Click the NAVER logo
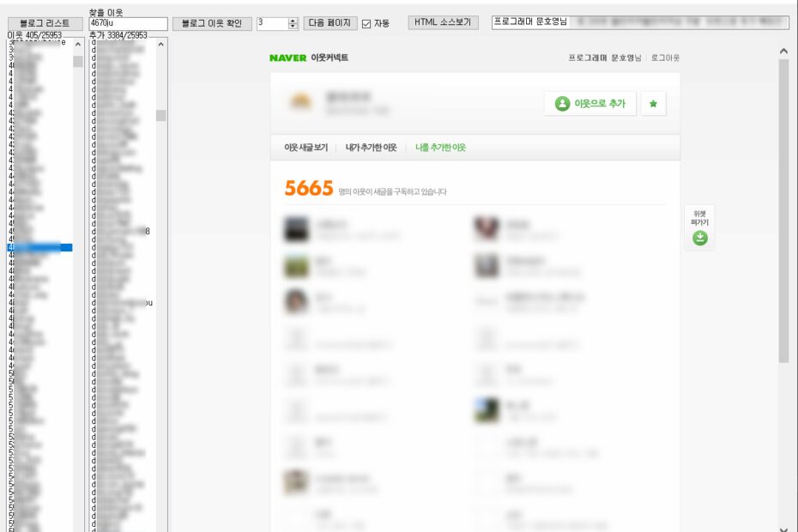The height and width of the screenshot is (532, 798). tap(288, 58)
